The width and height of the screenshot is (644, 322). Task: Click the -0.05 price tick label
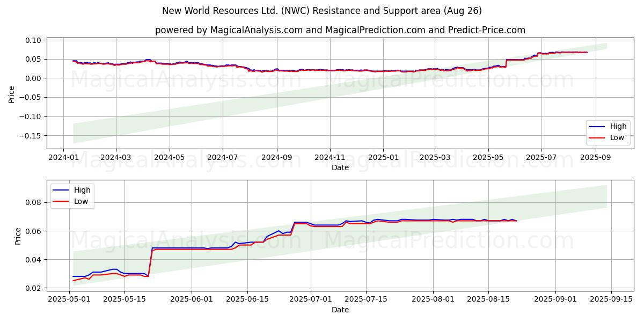(x=31, y=97)
